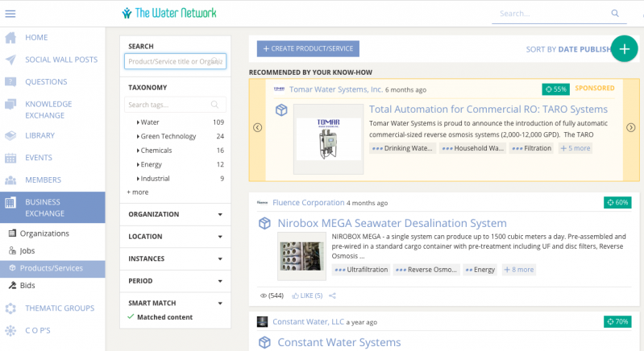
Task: Click the Business Exchange building icon
Action: 10,202
